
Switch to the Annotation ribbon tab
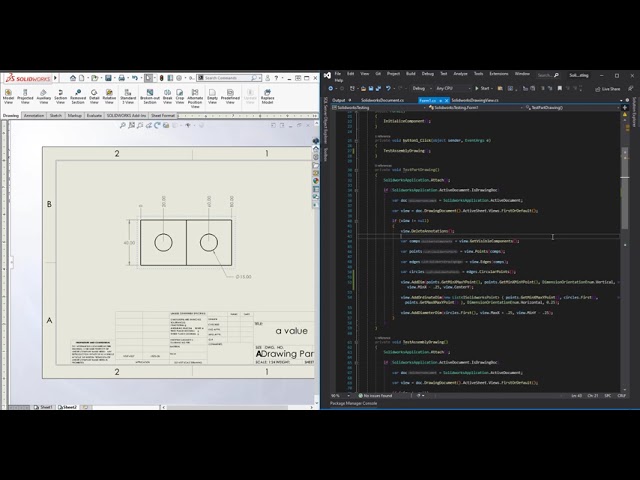34,116
